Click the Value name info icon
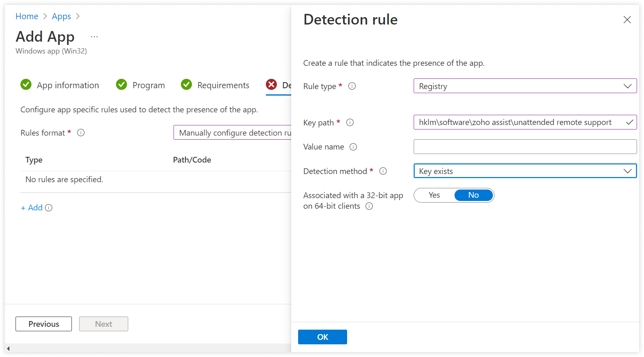Image resolution: width=644 pixels, height=357 pixels. pos(353,147)
